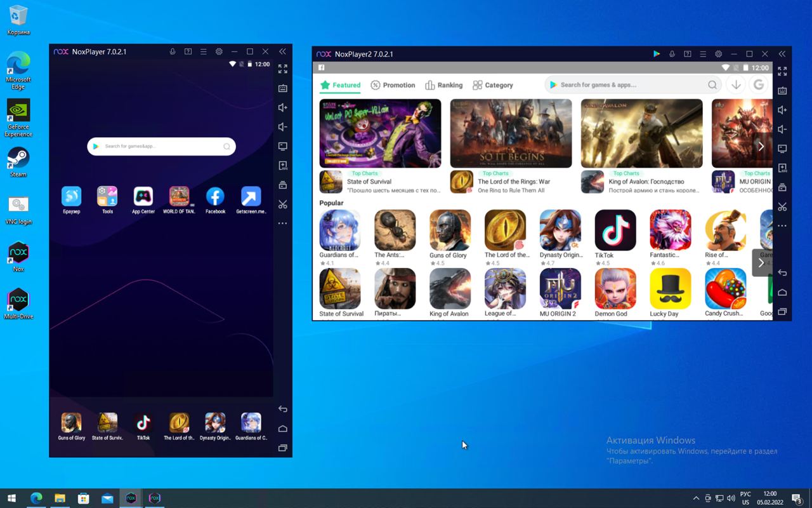The width and height of the screenshot is (812, 508).
Task: Collapse NoxPlayer sidebar with double chevron
Action: coord(283,51)
